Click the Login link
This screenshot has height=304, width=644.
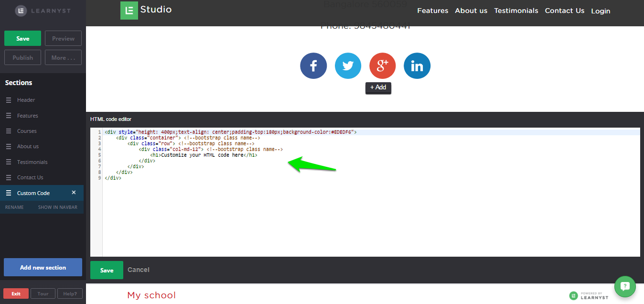pyautogui.click(x=601, y=11)
